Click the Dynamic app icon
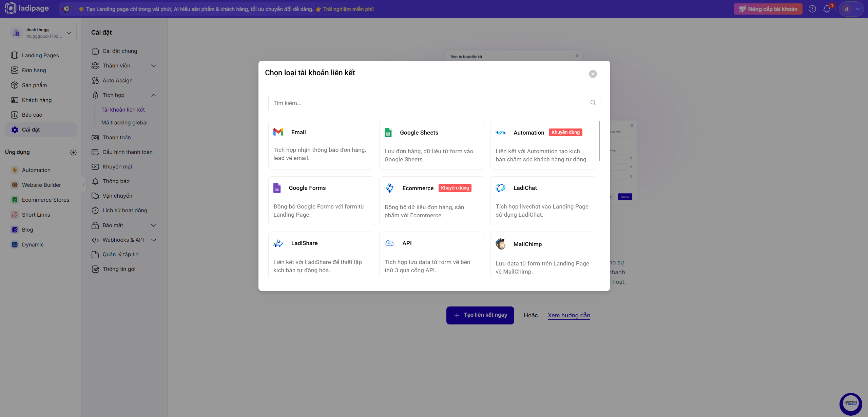 pos(15,244)
